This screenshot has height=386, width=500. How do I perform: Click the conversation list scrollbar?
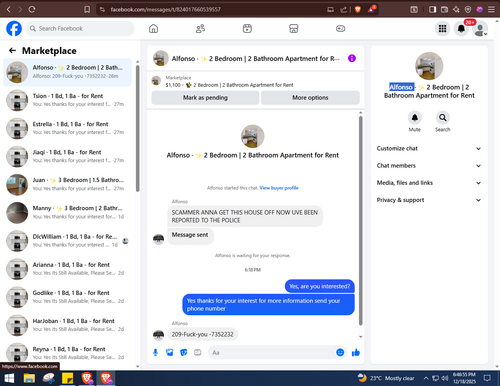(138, 128)
